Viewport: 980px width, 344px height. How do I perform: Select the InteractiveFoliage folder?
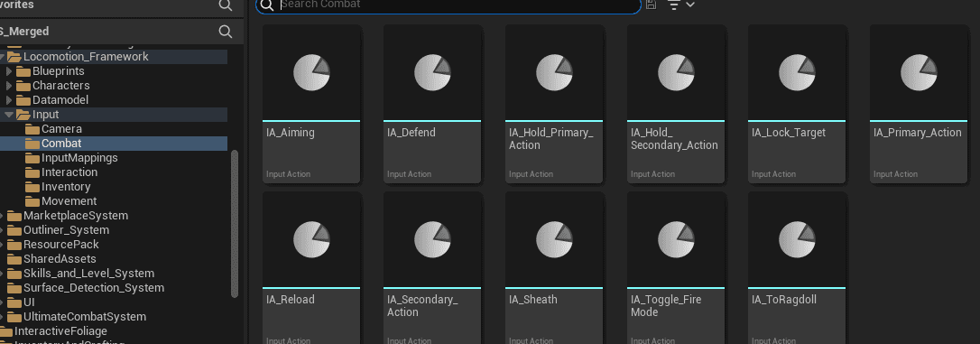(x=114, y=330)
